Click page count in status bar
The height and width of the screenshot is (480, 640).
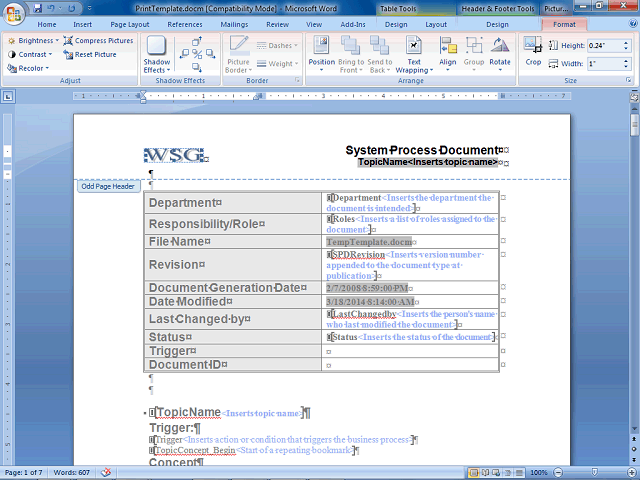[x=24, y=472]
